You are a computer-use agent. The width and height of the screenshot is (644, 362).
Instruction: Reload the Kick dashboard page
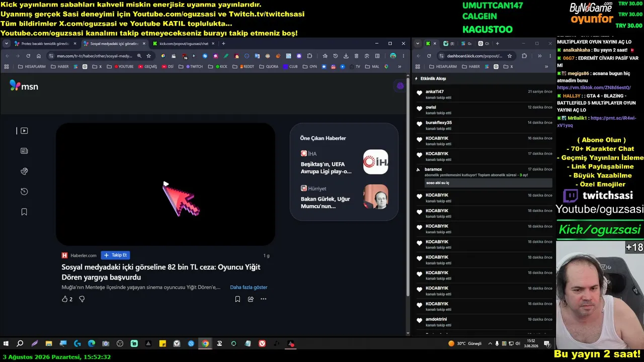pyautogui.click(x=429, y=56)
